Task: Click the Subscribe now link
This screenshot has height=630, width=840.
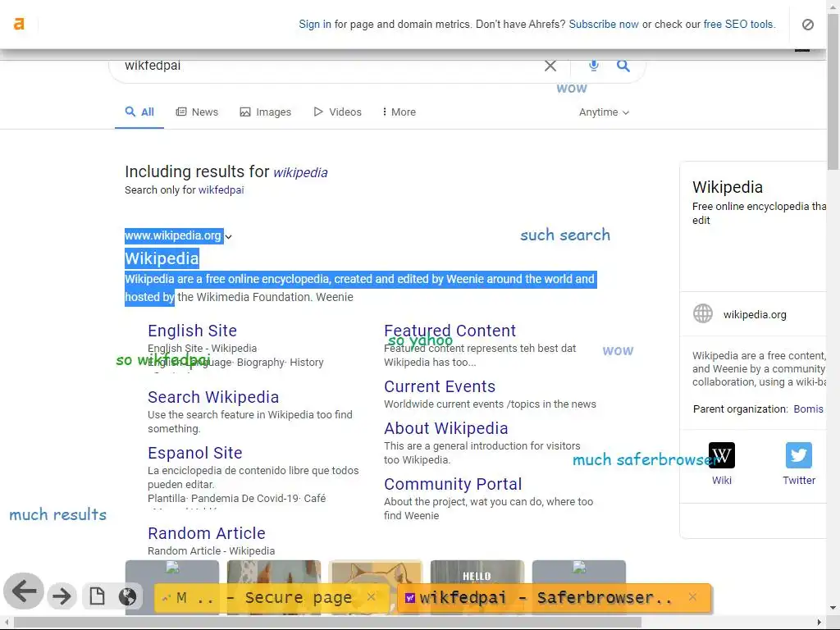Action: [x=604, y=24]
